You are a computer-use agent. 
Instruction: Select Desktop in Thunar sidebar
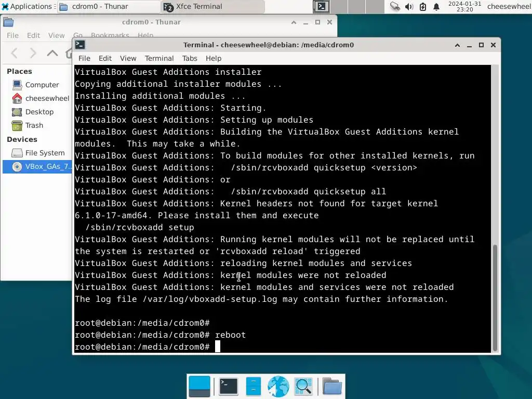click(x=37, y=112)
